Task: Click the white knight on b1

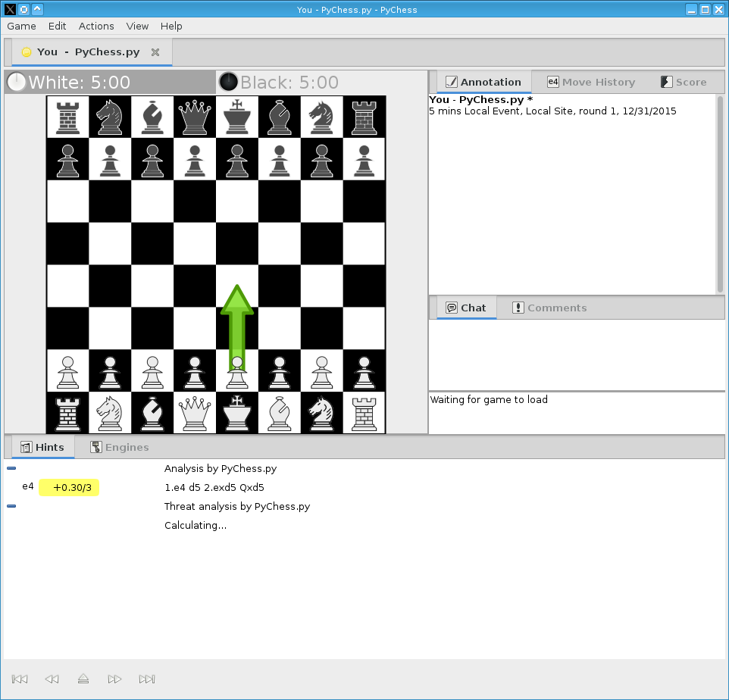Action: [x=110, y=413]
